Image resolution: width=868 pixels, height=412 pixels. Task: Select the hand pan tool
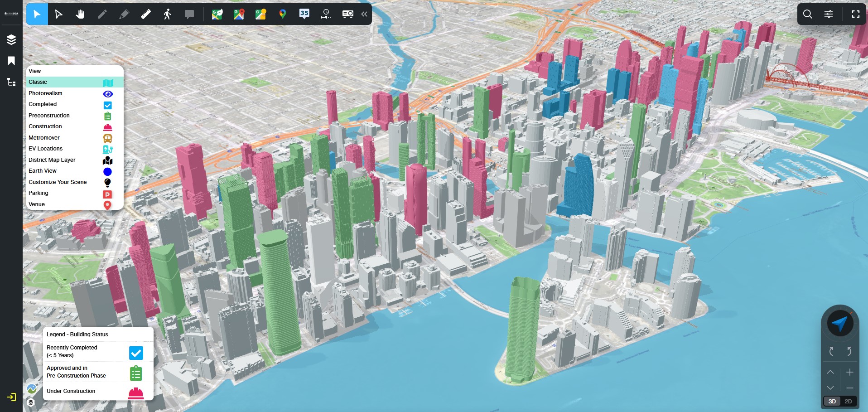click(80, 14)
